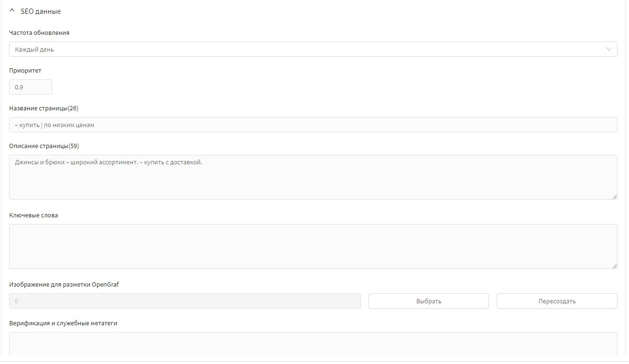Screen dimensions: 629x364
Task: Click the Частота обновления label
Action: pyautogui.click(x=39, y=33)
